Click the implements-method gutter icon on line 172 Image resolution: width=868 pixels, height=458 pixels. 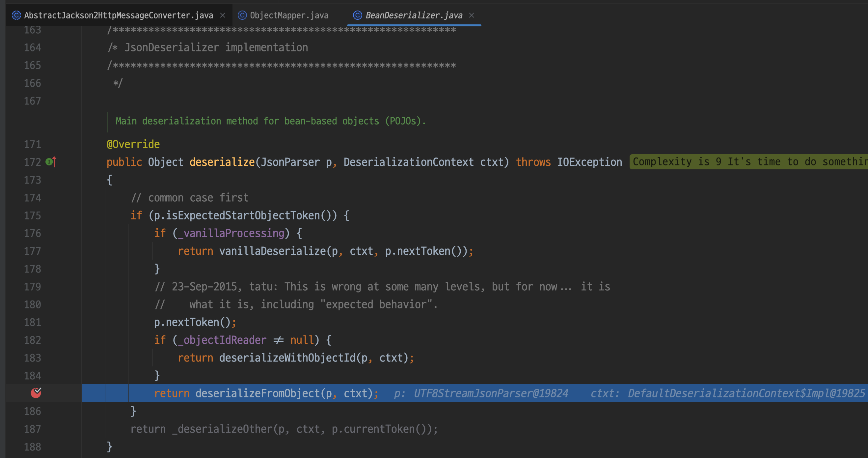[50, 162]
